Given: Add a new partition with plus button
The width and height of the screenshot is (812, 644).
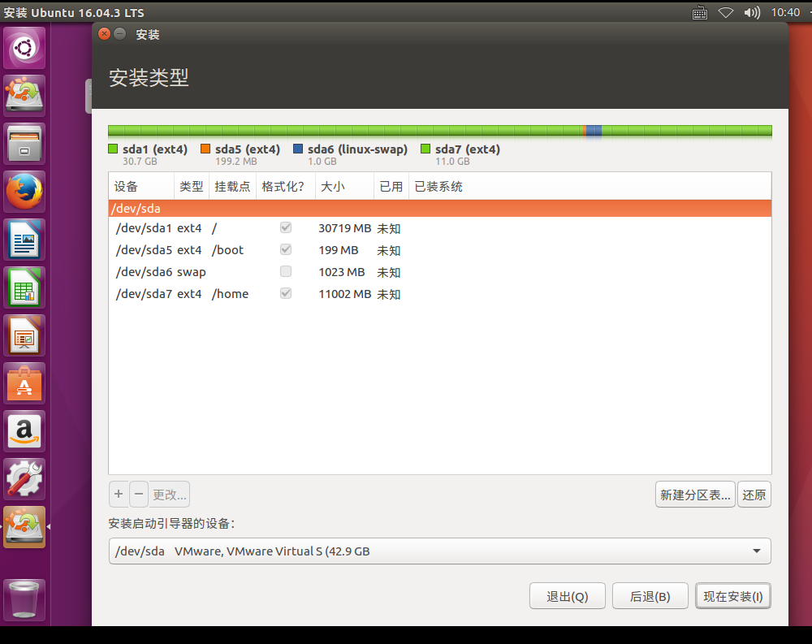Looking at the screenshot, I should pos(119,495).
